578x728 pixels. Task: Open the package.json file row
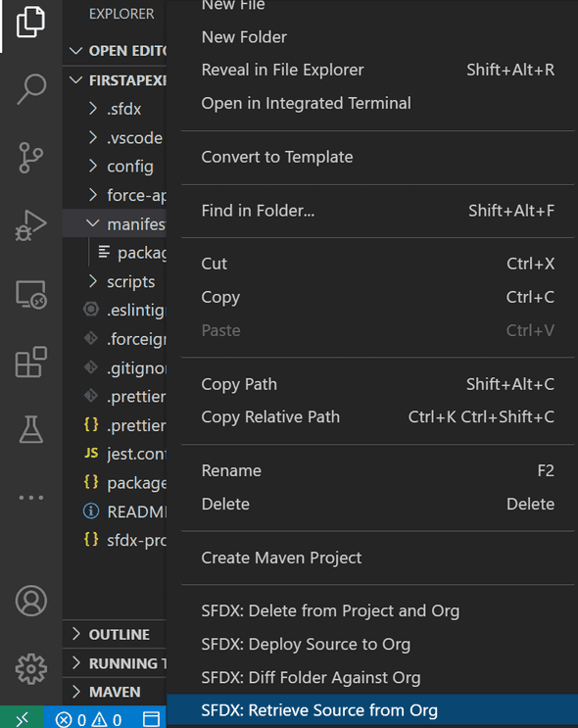[x=115, y=483]
